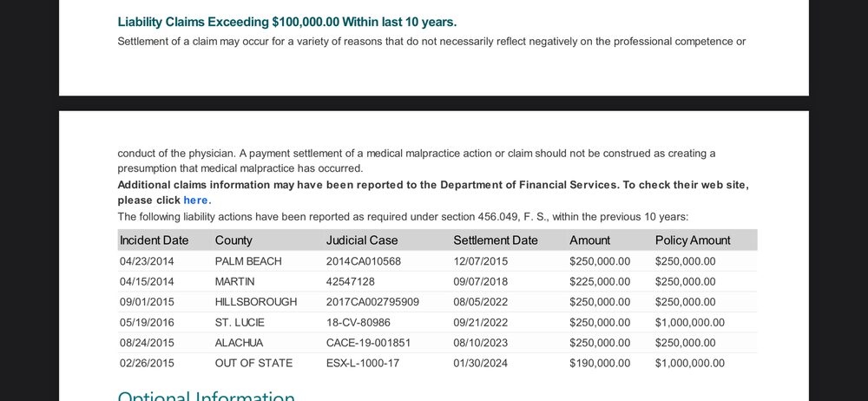
Task: Click the Optional Information heading
Action: [206, 396]
